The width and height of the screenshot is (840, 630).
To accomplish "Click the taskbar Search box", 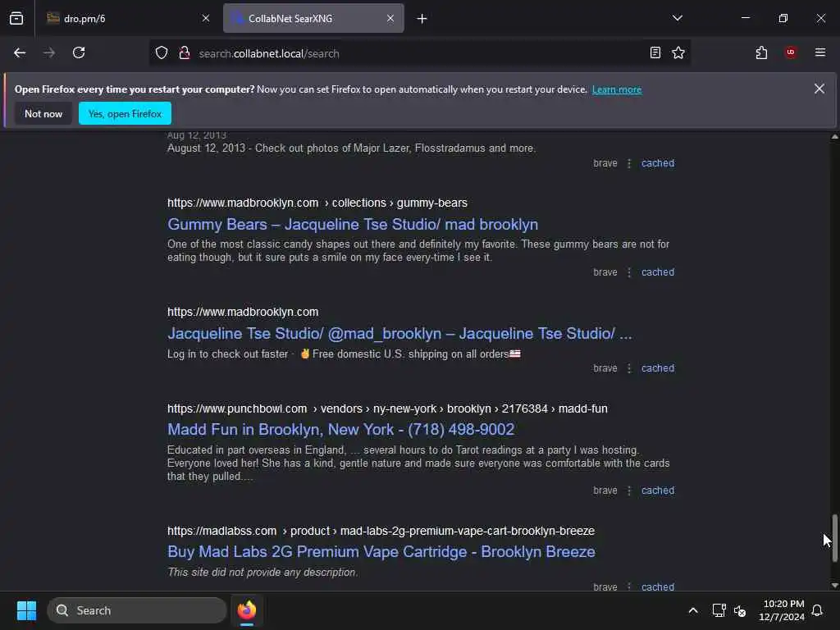I will coord(137,610).
